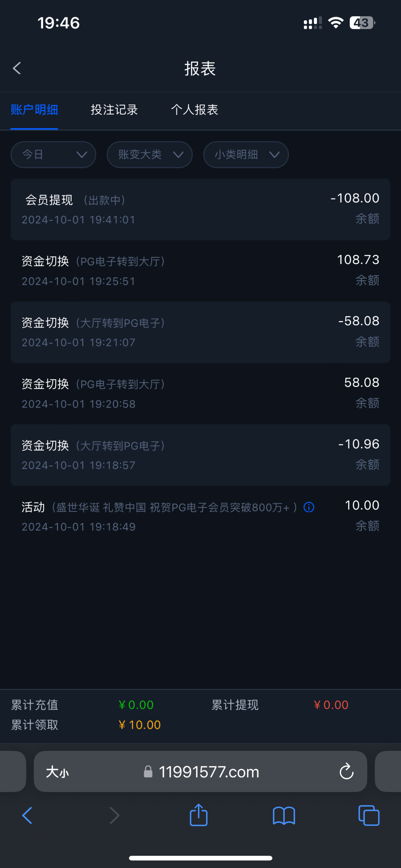Switch to the 个人报表 tab
Image resolution: width=401 pixels, height=868 pixels.
194,110
